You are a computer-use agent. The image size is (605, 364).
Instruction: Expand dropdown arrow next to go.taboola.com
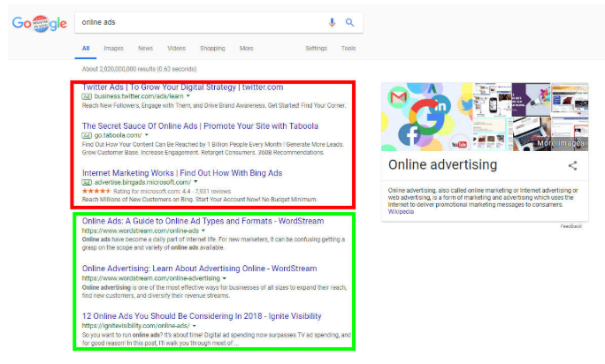click(x=147, y=135)
